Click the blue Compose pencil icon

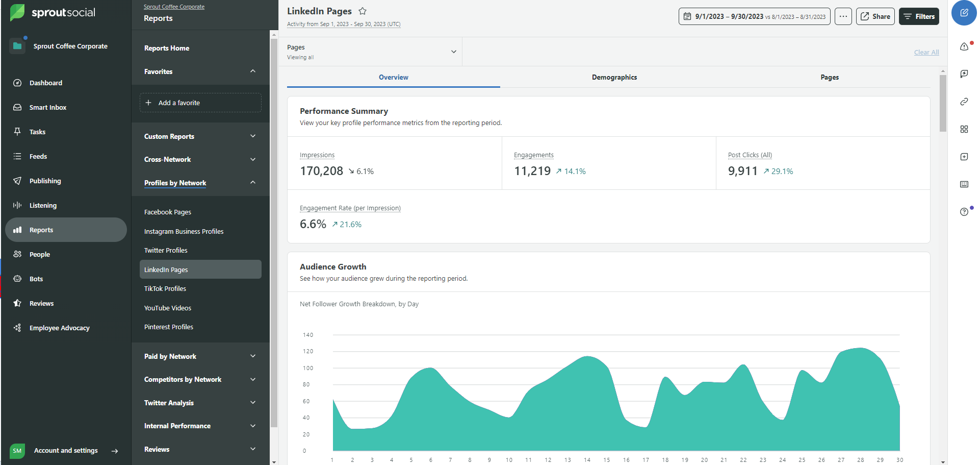pyautogui.click(x=964, y=13)
